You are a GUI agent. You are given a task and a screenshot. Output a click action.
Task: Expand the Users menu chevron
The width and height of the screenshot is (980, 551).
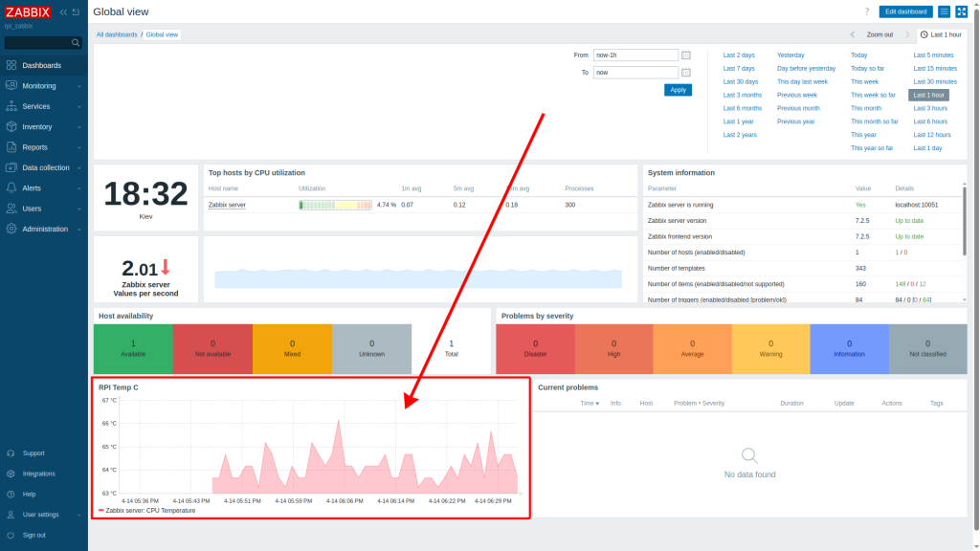tap(79, 209)
